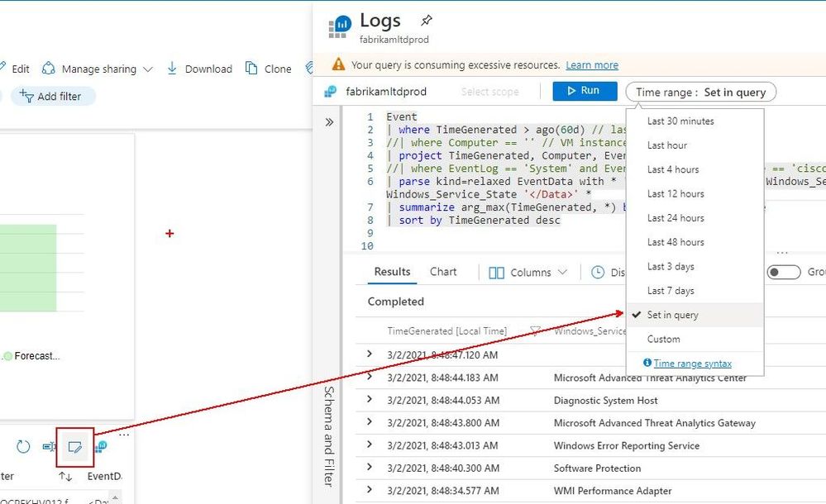Open the Time range selector
Screen dimensions: 826x504
[x=699, y=92]
